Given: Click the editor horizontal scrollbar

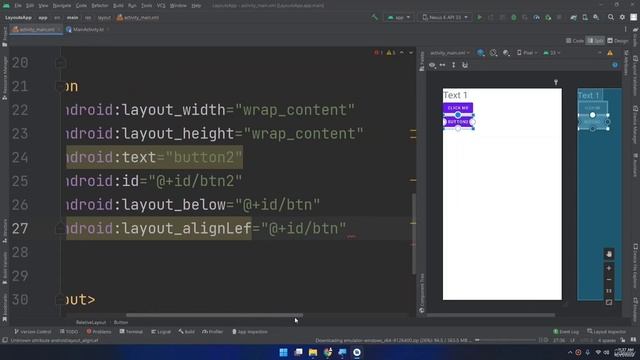Looking at the screenshot, I should (214, 315).
